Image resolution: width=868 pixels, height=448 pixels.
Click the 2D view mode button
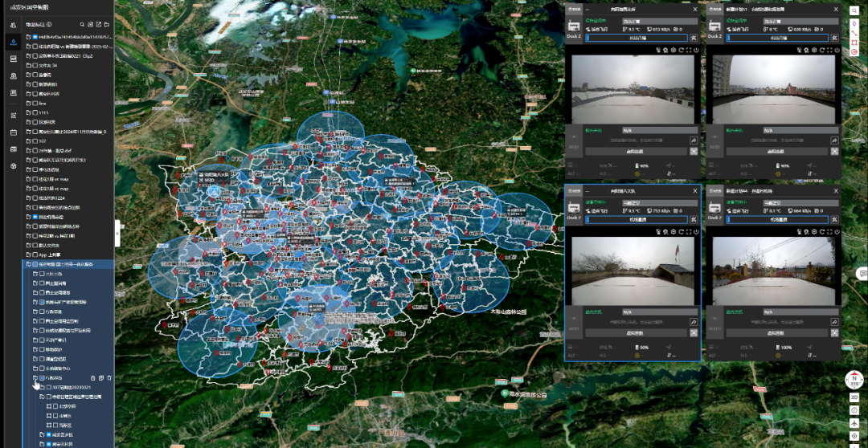(x=854, y=397)
